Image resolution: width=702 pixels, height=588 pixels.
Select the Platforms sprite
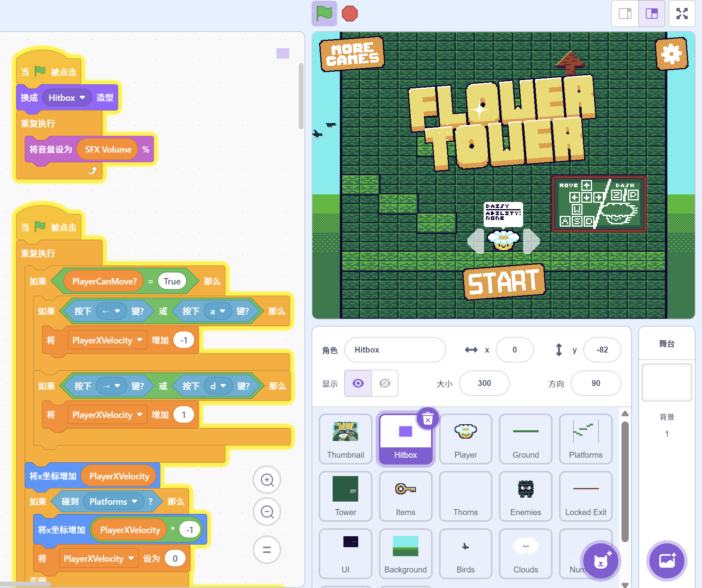[x=586, y=439]
